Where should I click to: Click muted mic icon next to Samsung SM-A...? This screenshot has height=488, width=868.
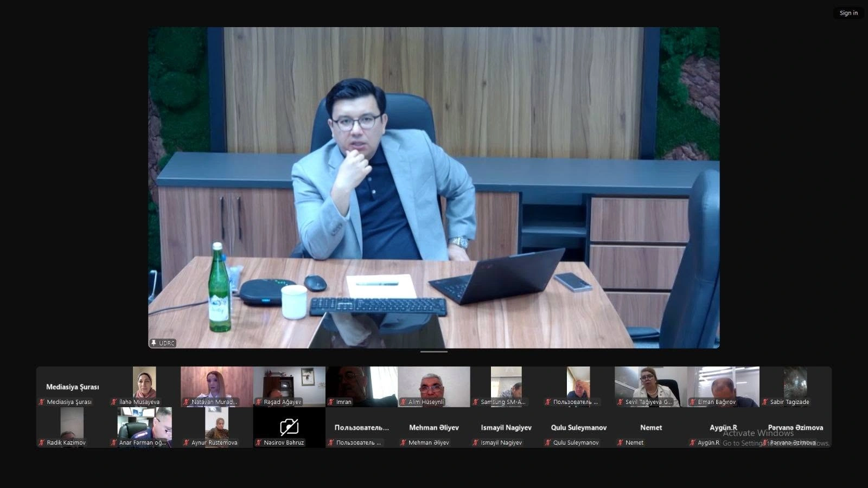pos(475,402)
